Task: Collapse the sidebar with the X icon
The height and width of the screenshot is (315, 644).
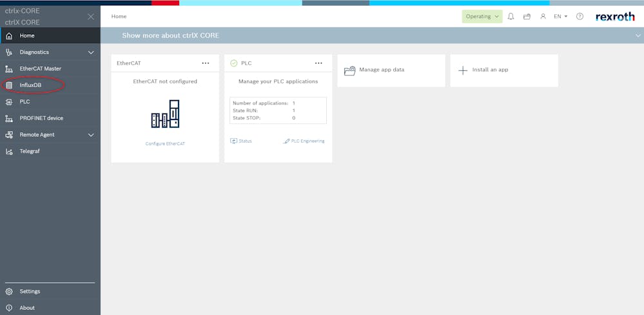Action: pos(91,16)
